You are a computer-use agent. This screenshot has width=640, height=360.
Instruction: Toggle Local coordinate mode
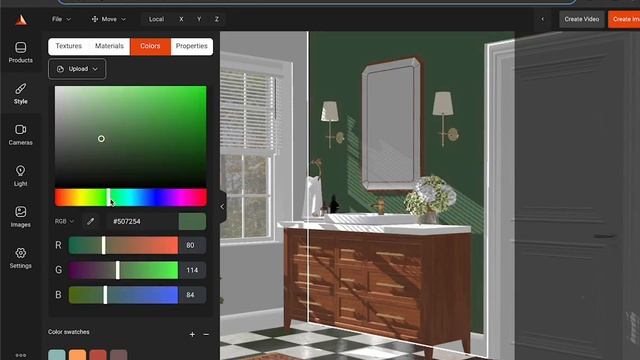point(156,19)
